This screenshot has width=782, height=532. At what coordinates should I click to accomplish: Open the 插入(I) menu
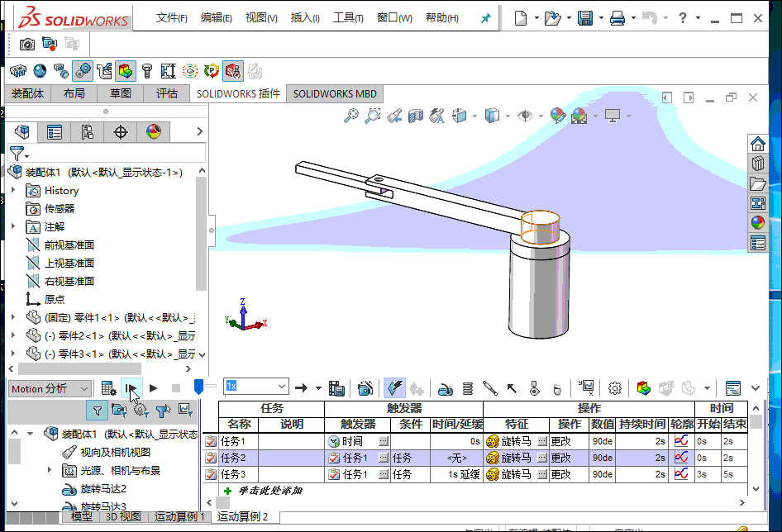pos(305,18)
